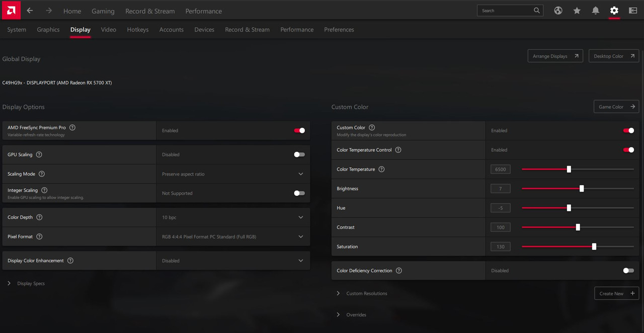Show help for GPU Scaling

click(39, 154)
